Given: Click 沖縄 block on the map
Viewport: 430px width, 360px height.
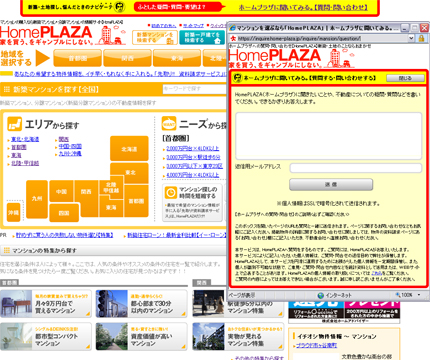Looking at the screenshot, I should [x=14, y=212].
